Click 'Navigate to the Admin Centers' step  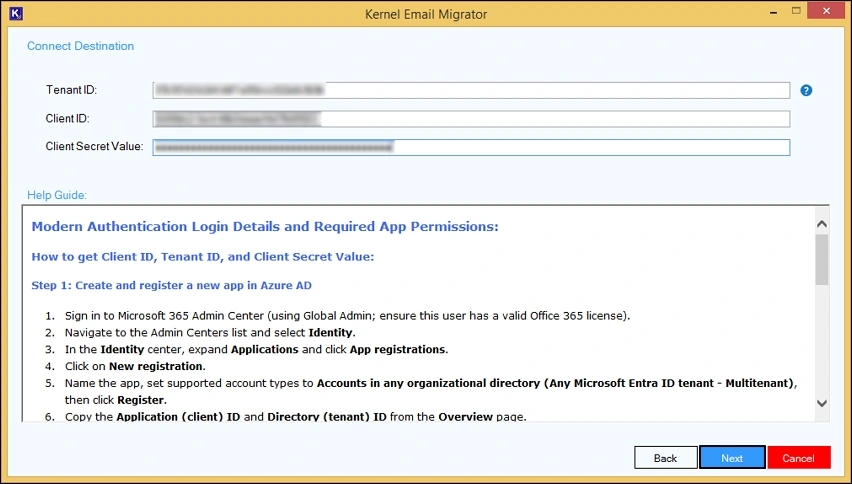pyautogui.click(x=210, y=332)
